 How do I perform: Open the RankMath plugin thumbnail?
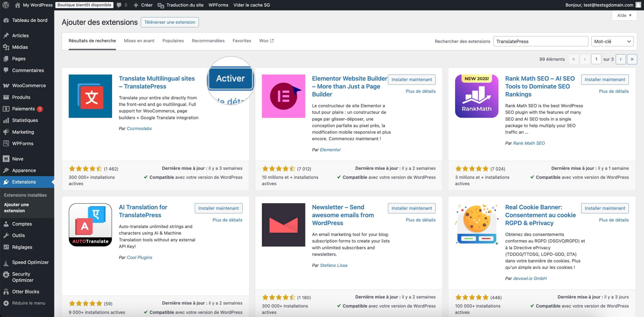click(477, 96)
